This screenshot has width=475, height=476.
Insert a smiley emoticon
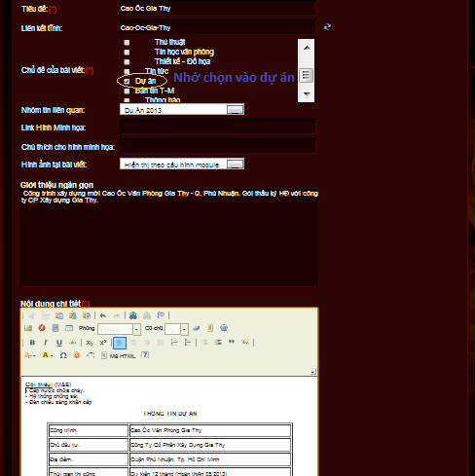coord(77,355)
